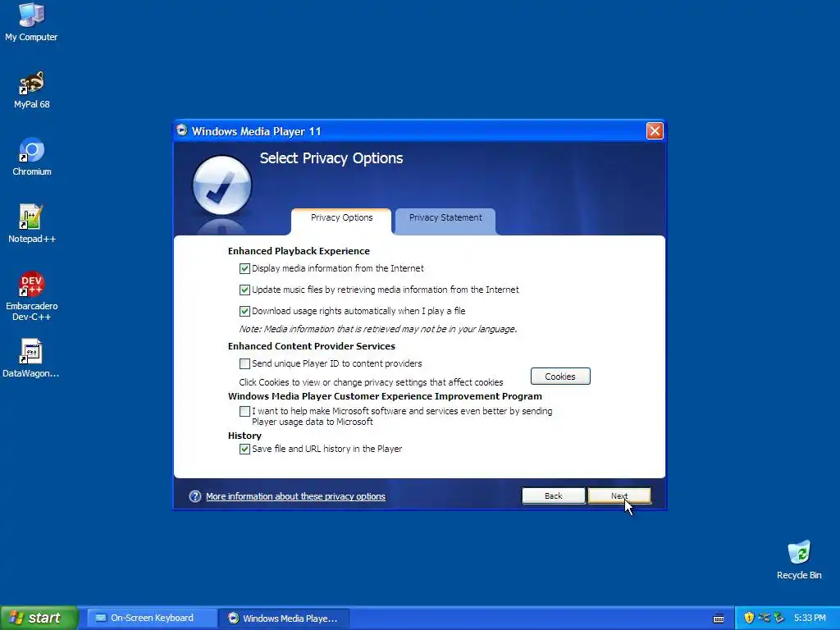Open More information about these privacy options

[295, 496]
